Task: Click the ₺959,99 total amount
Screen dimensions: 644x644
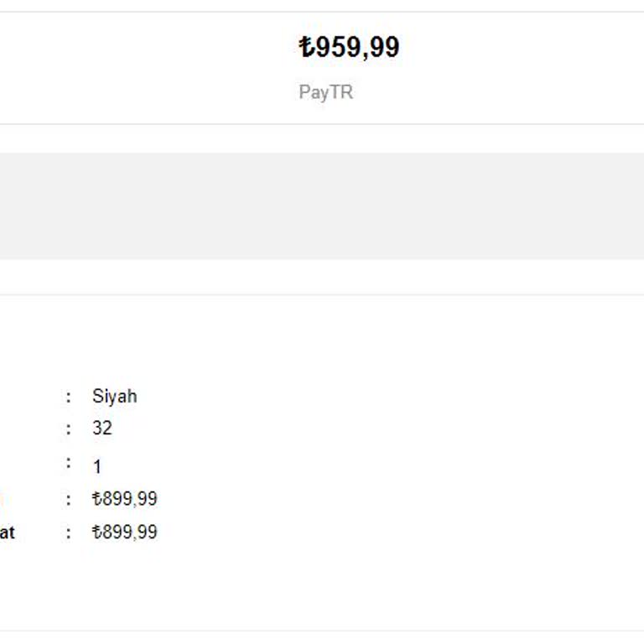Action: click(349, 47)
